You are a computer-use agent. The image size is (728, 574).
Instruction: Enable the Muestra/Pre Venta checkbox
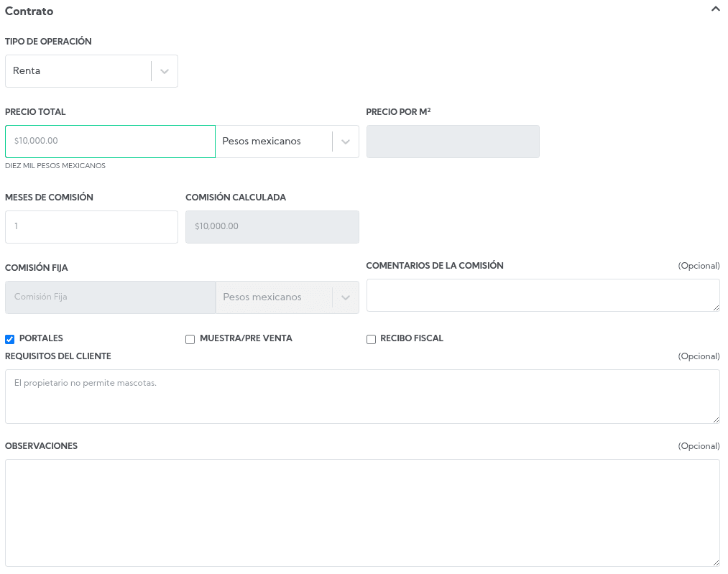click(190, 340)
